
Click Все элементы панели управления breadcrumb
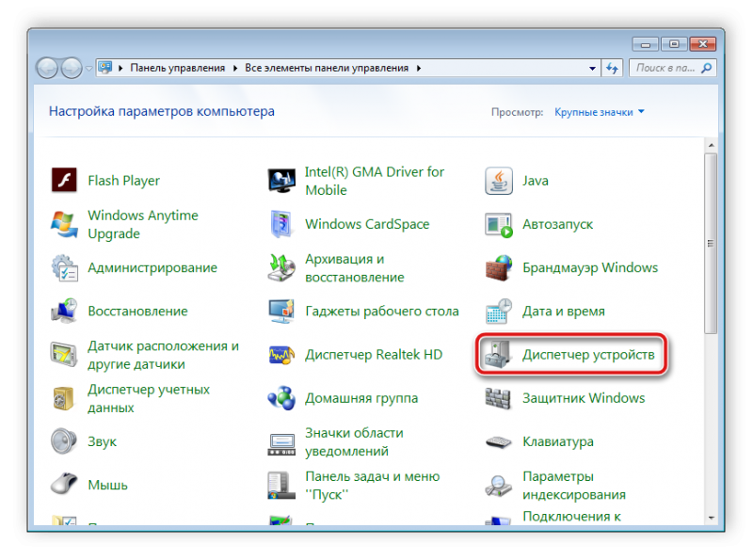[x=327, y=68]
